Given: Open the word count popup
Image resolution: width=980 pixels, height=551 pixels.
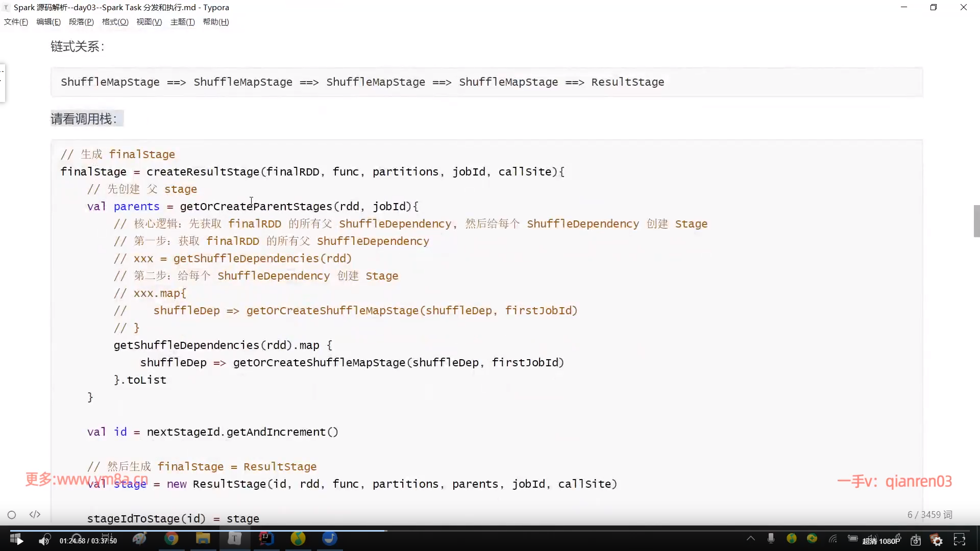Looking at the screenshot, I should tap(929, 515).
